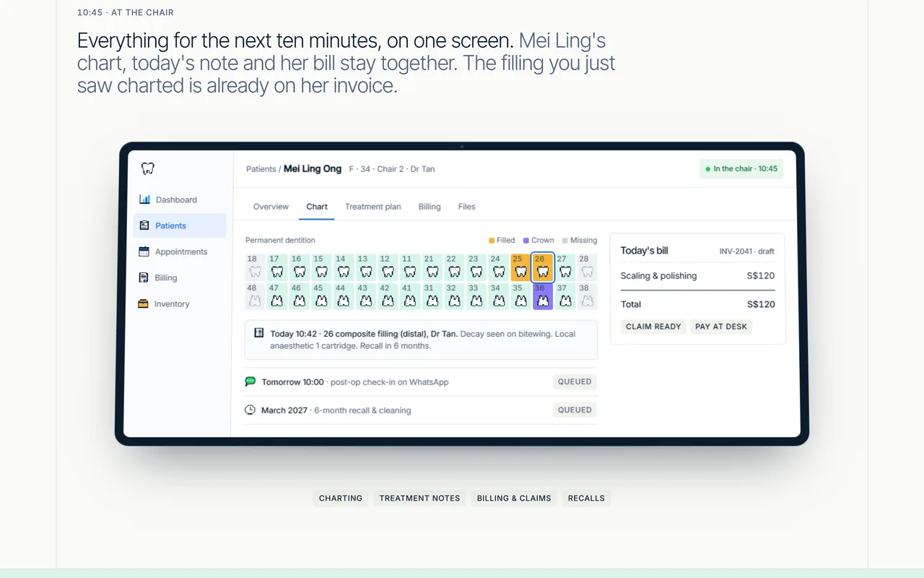
Task: Click the tooth logo in the sidebar
Action: (148, 168)
